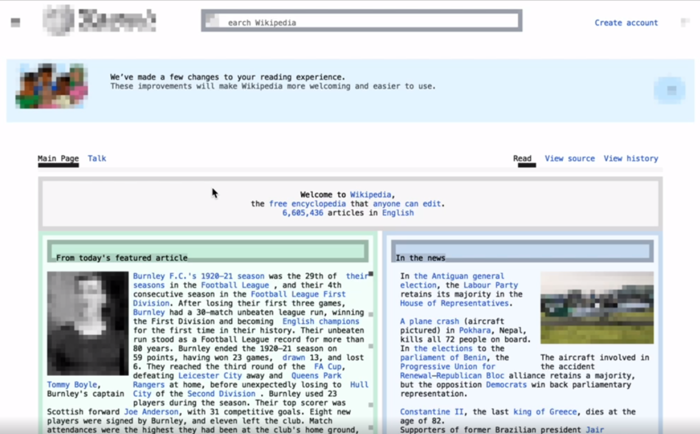700x434 pixels.
Task: Select the Read tab
Action: pyautogui.click(x=522, y=159)
